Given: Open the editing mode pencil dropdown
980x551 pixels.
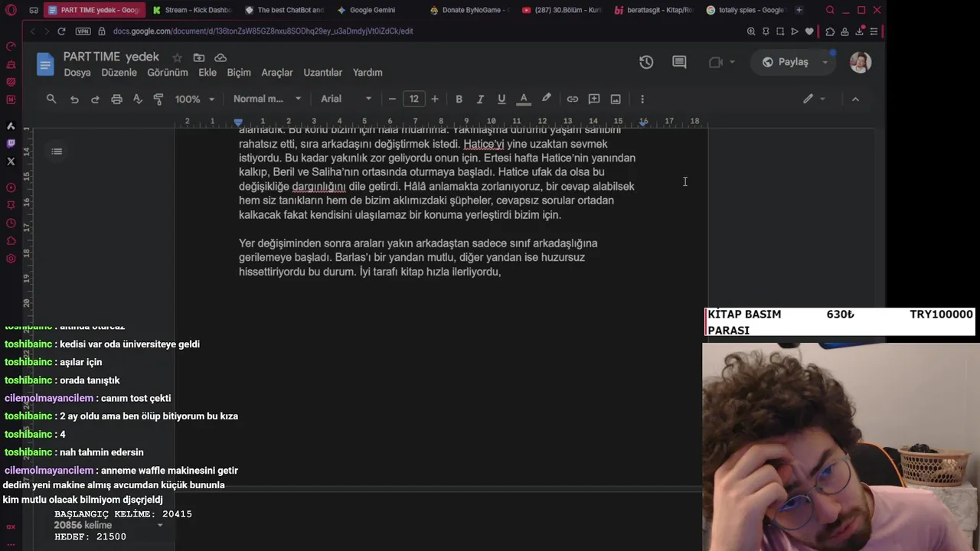Looking at the screenshot, I should (x=814, y=99).
